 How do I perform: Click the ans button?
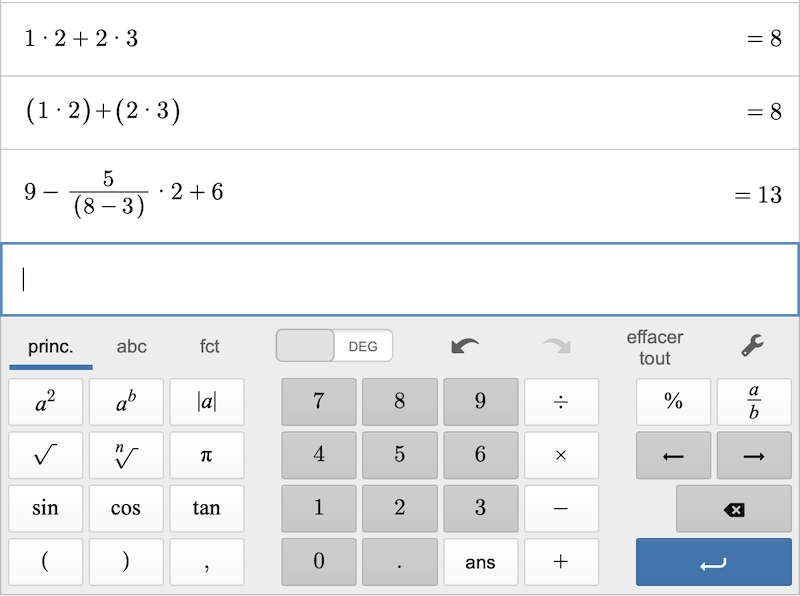pyautogui.click(x=480, y=562)
